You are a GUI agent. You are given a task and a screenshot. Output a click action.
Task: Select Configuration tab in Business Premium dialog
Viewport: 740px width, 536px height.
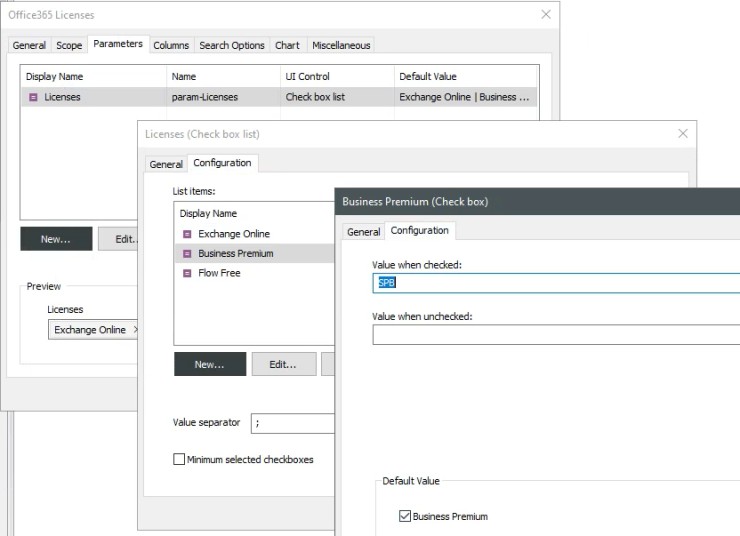(420, 230)
